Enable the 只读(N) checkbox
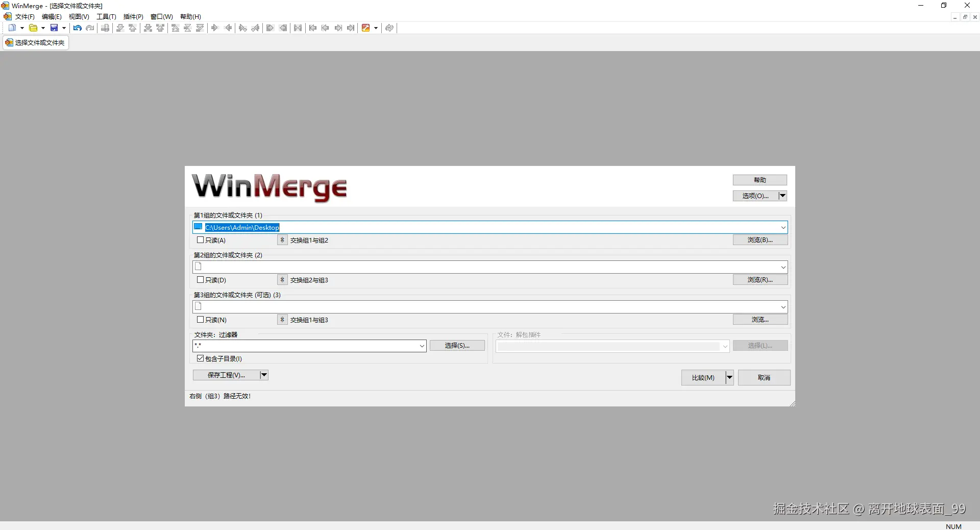Viewport: 980px width, 530px height. click(x=201, y=320)
